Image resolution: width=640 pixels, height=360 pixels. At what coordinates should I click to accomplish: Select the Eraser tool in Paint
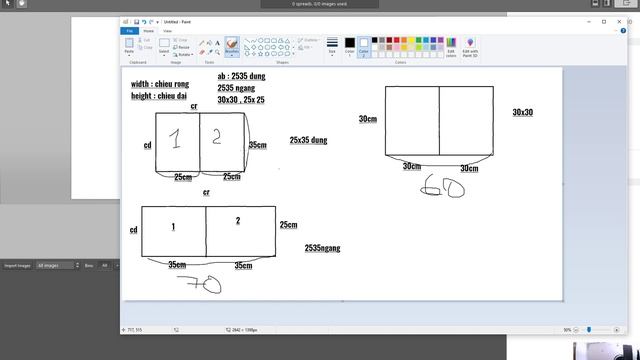tap(202, 52)
